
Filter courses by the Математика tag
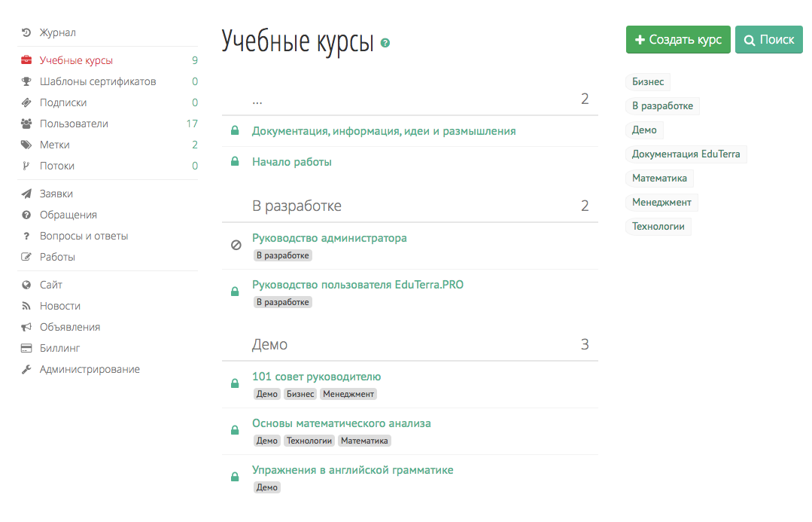coord(658,178)
